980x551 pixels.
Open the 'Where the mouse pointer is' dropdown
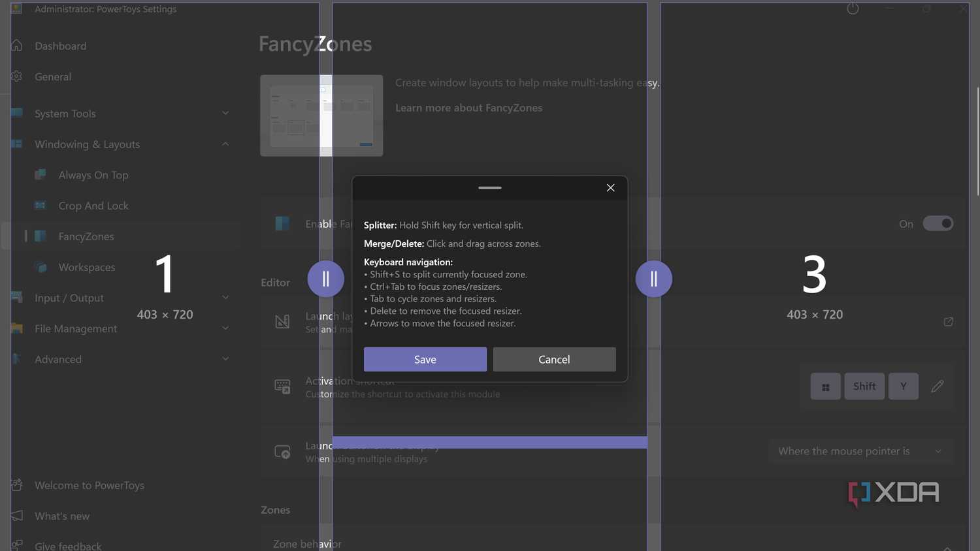coord(860,451)
